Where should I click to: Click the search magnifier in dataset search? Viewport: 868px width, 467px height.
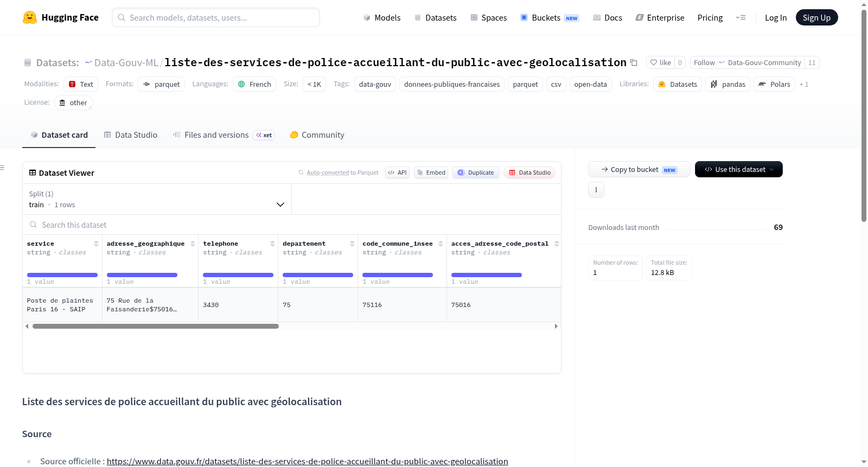34,225
